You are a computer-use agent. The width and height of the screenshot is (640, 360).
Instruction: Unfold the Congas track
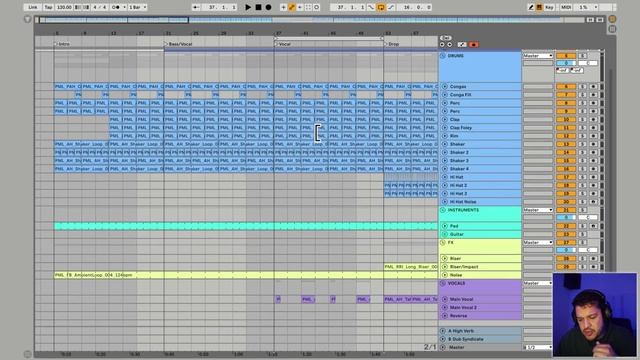[x=445, y=87]
